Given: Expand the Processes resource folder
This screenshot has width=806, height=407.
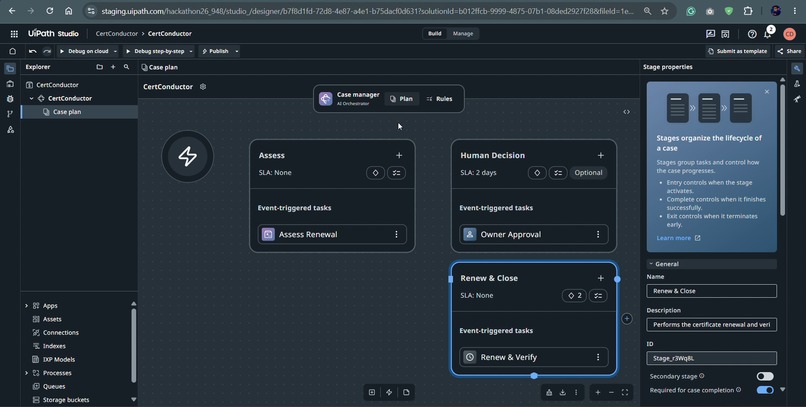Looking at the screenshot, I should 26,373.
